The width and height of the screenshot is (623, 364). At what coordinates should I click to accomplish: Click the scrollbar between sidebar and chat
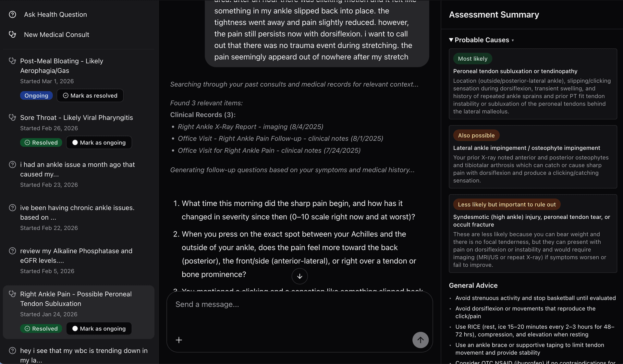(x=158, y=182)
